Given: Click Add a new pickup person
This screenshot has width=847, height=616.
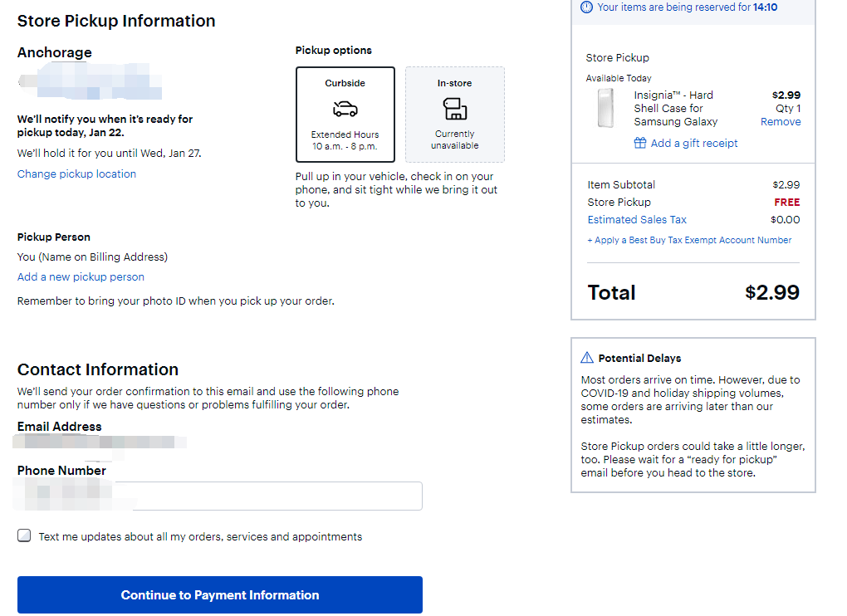Looking at the screenshot, I should click(x=81, y=276).
